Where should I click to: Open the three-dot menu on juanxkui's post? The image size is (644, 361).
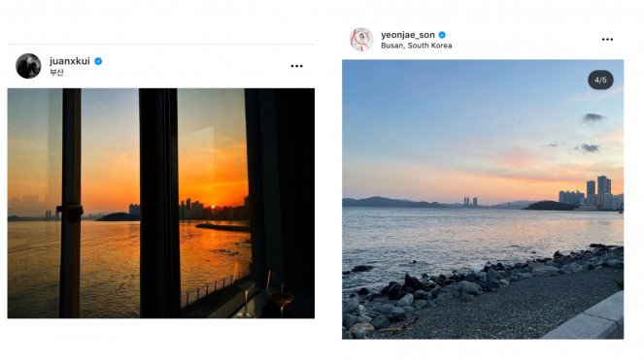pos(296,66)
